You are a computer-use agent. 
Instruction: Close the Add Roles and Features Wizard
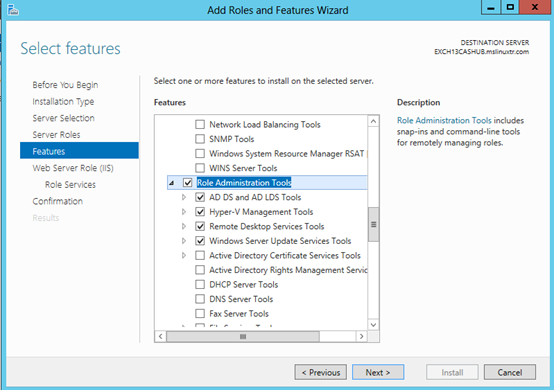[x=535, y=7]
